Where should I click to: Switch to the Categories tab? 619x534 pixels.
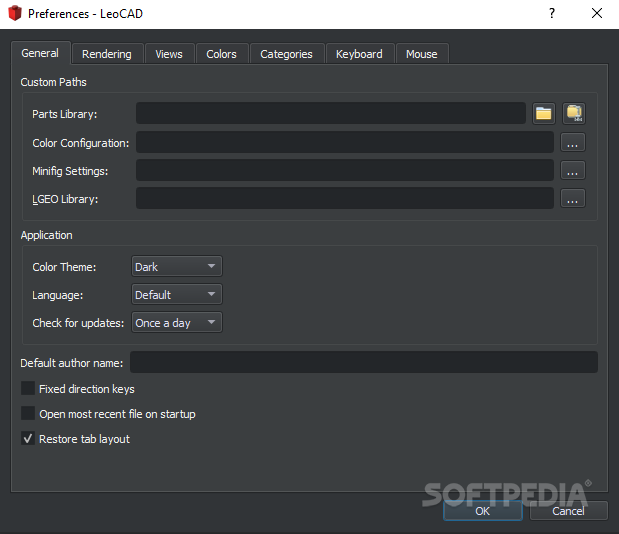coord(287,54)
